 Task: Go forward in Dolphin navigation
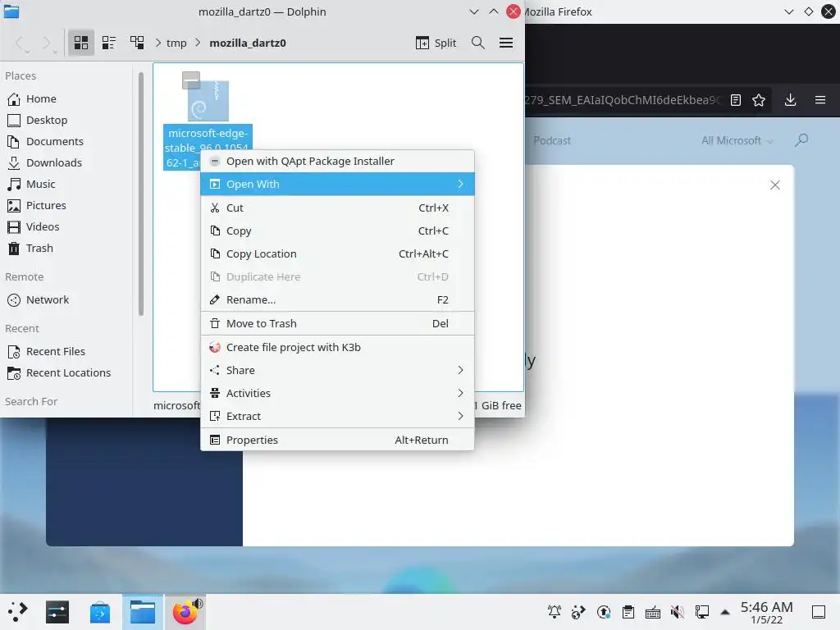[x=48, y=43]
